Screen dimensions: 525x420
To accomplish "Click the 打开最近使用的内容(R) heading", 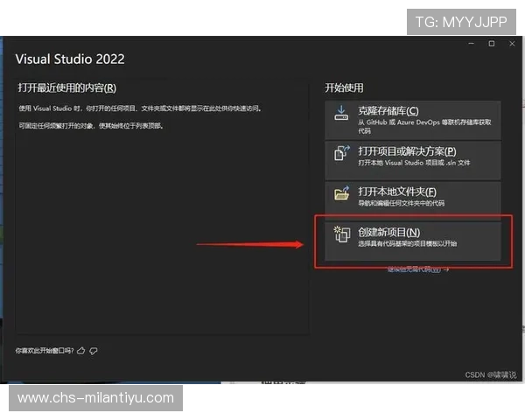I will [x=66, y=88].
